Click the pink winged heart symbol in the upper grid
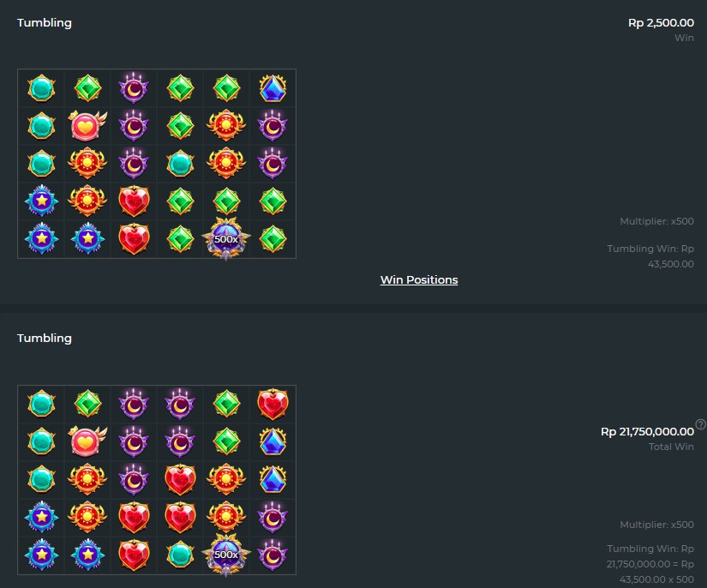The image size is (707, 588). [87, 126]
